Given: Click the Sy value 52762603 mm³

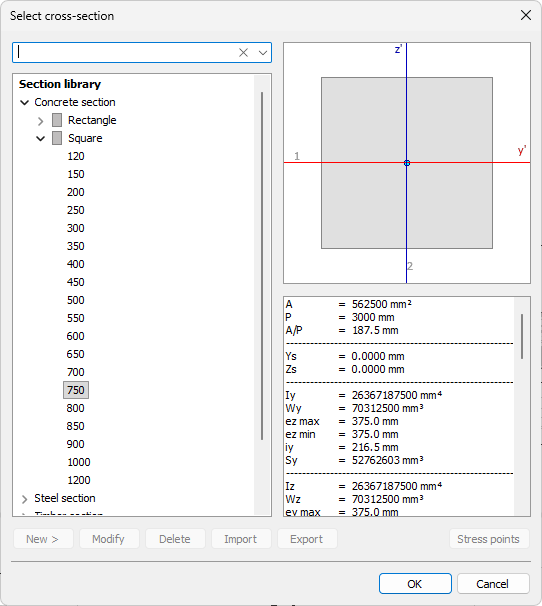Looking at the screenshot, I should 388,460.
